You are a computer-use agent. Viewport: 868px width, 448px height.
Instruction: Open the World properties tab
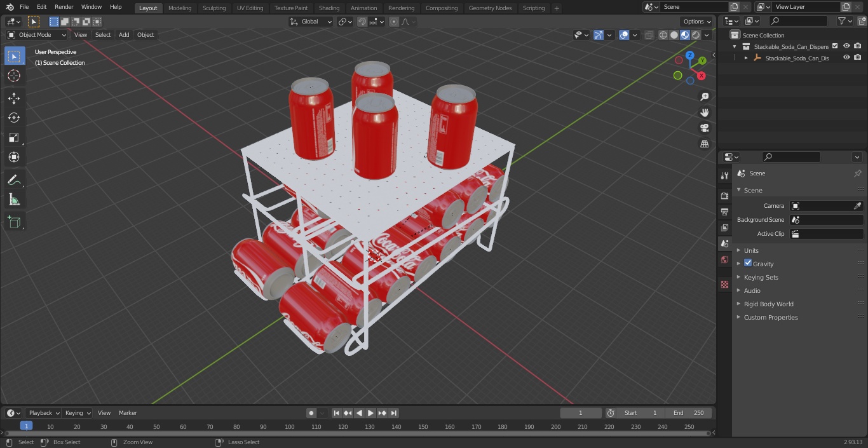click(x=724, y=260)
